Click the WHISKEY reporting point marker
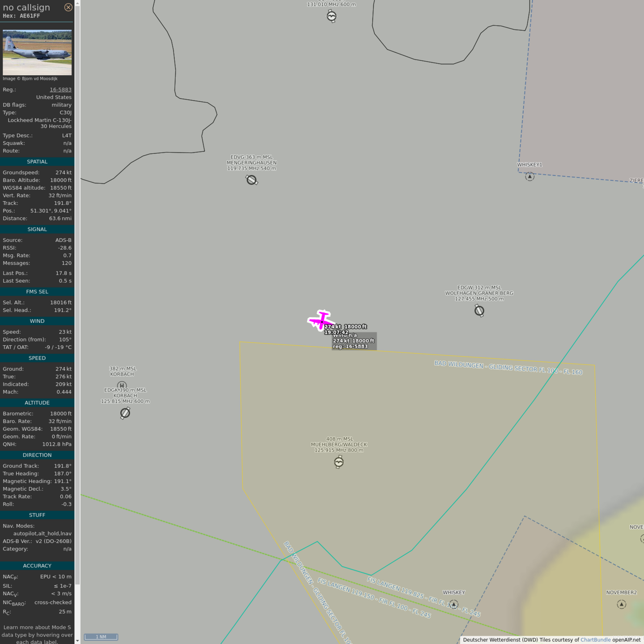Screen dimensions: 644x644 pos(453,604)
